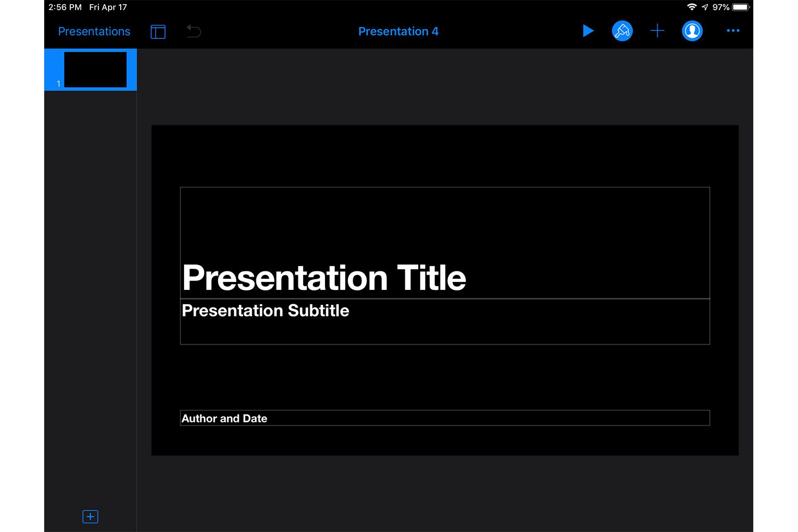Tap the 97% battery percentage
Viewport: 798px width, 532px height.
[721, 7]
